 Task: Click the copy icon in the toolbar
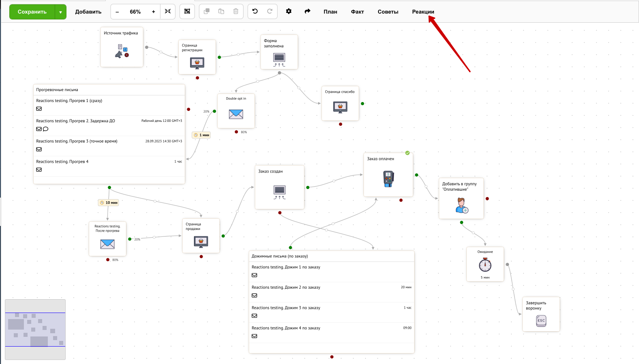(207, 11)
